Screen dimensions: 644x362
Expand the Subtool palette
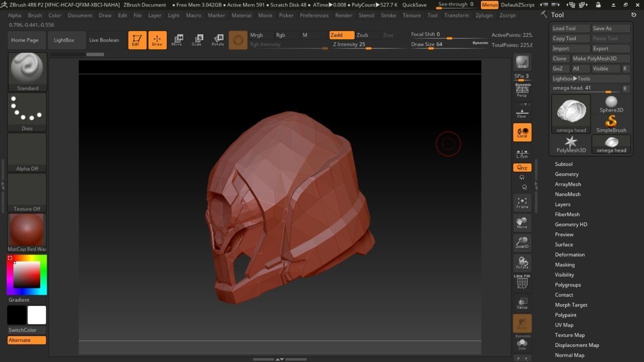pos(563,164)
